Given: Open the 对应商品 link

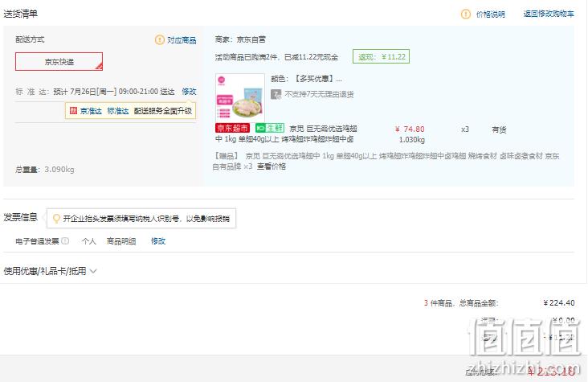Looking at the screenshot, I should pos(182,40).
